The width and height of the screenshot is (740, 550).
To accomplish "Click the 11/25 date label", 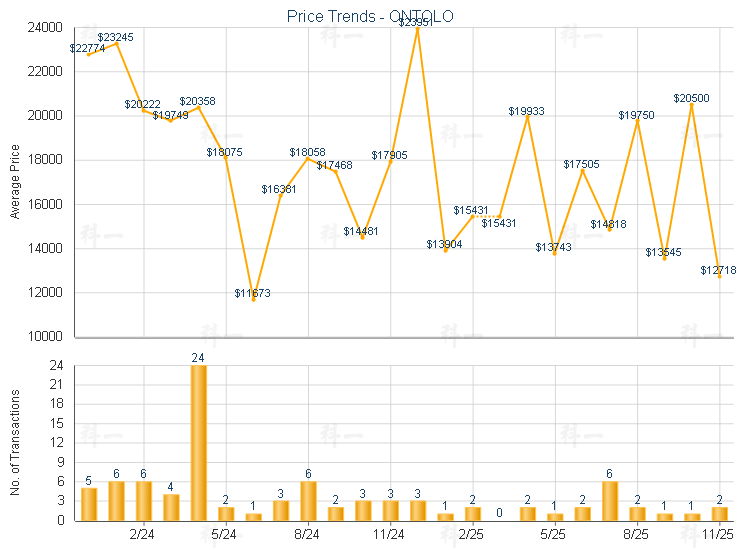I will click(x=718, y=535).
